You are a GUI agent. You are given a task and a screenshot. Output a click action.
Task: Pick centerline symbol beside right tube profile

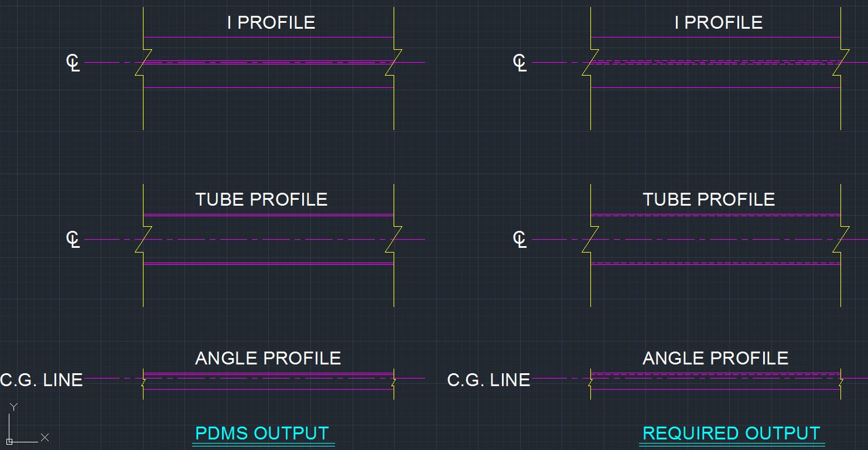pos(520,239)
